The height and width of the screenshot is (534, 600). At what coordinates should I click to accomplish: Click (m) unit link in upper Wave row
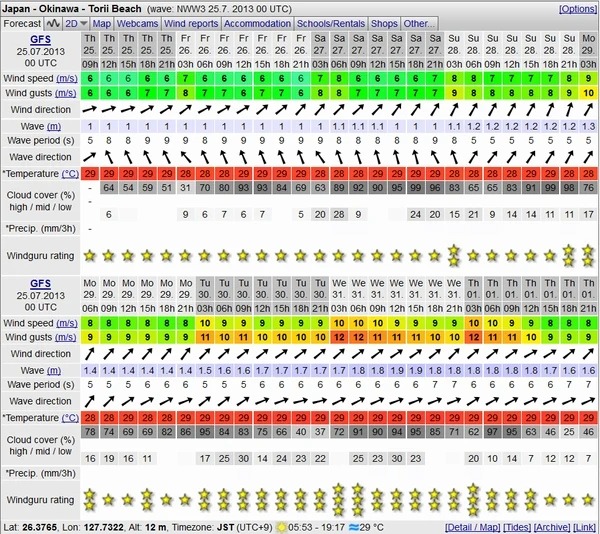[x=54, y=126]
